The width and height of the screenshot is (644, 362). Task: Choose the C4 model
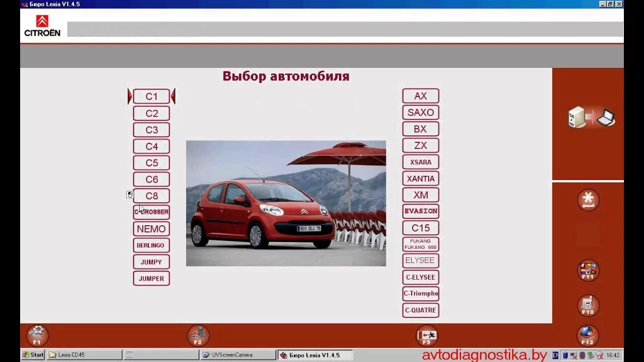[151, 146]
